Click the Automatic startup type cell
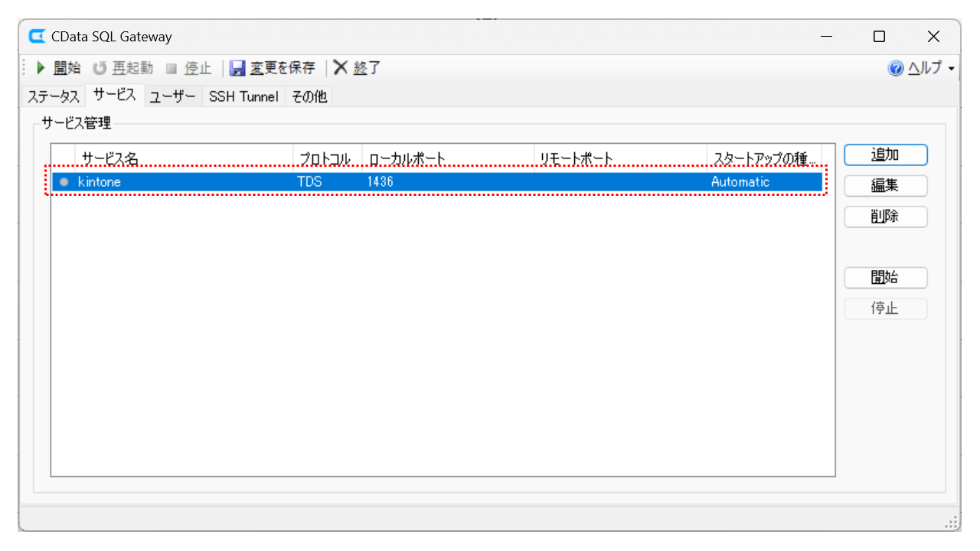980x551 pixels. point(740,182)
